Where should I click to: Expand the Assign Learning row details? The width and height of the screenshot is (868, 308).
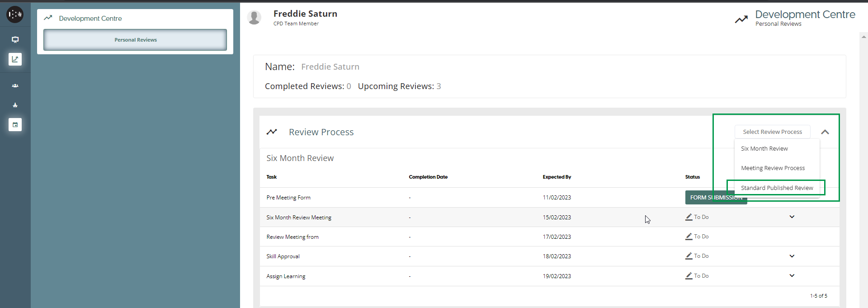pos(792,275)
